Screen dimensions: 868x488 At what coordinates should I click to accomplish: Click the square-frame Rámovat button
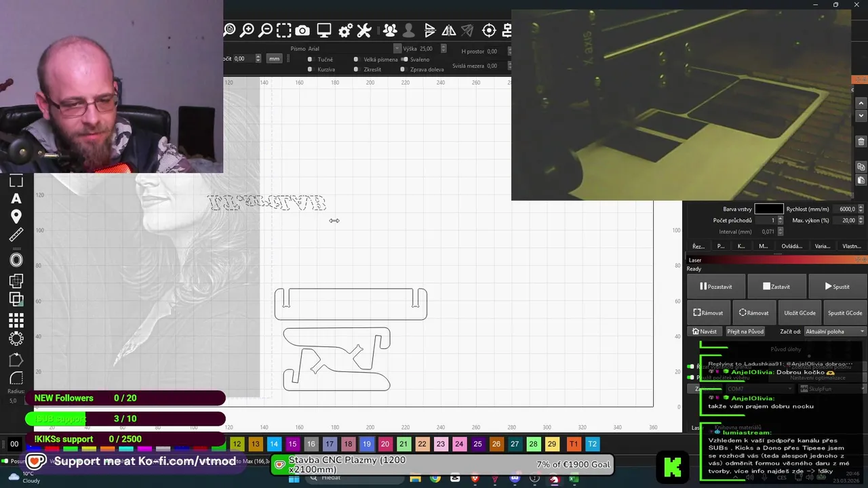[x=709, y=313]
